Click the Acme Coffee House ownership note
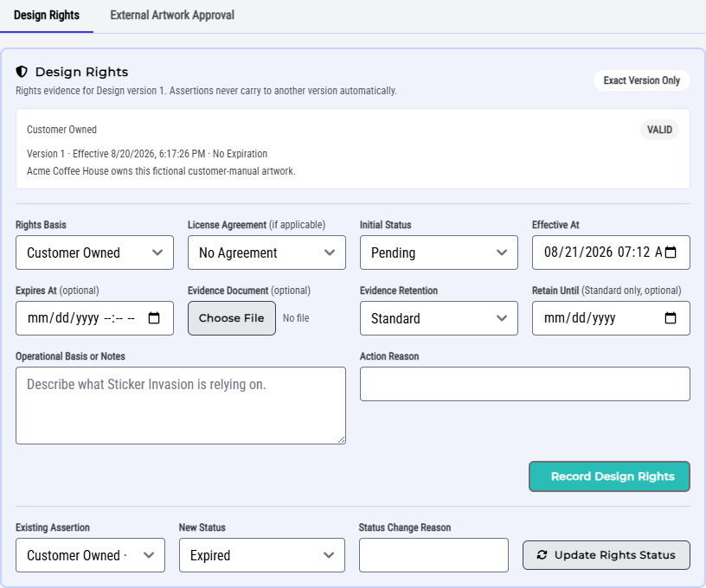Screen dimensions: 706x588 [x=161, y=171]
